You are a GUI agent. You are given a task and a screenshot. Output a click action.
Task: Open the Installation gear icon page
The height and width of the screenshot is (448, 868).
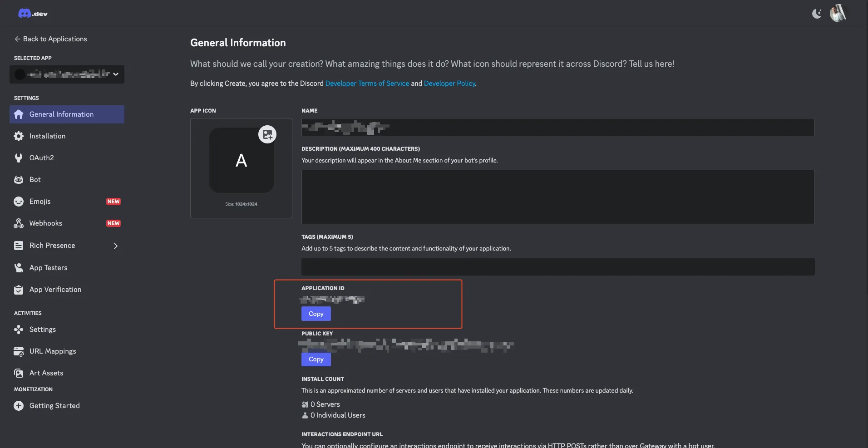[19, 136]
